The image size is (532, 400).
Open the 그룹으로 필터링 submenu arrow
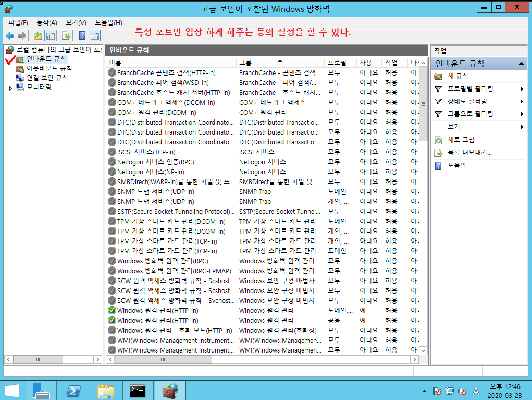522,114
